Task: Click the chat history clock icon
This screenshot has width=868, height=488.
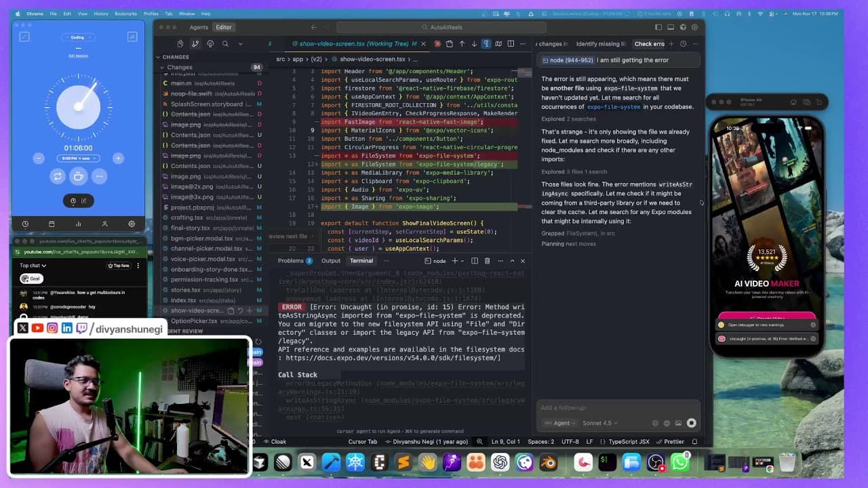Action: tap(683, 43)
